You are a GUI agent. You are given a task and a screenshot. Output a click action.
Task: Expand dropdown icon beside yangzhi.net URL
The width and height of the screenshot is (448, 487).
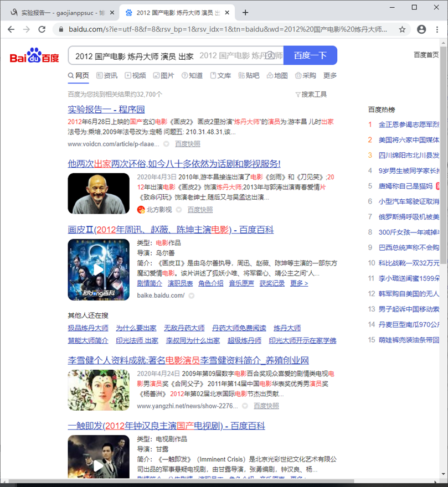(x=245, y=406)
